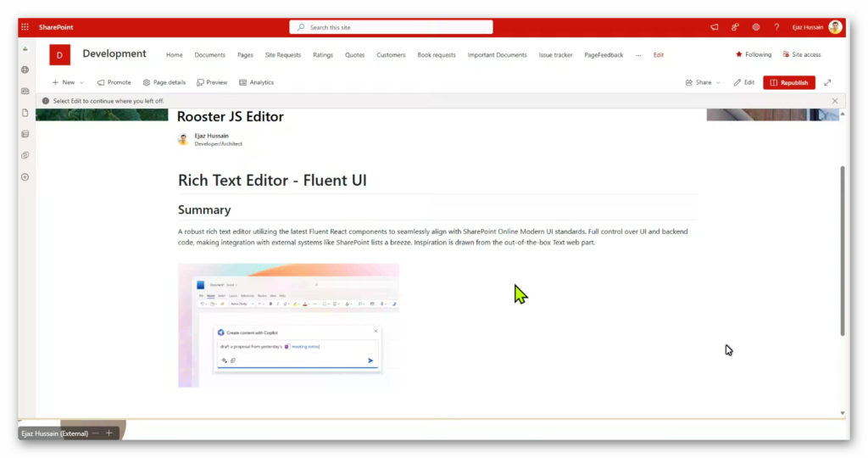Open the lists icon in left rail
The height and width of the screenshot is (458, 868).
point(25,134)
